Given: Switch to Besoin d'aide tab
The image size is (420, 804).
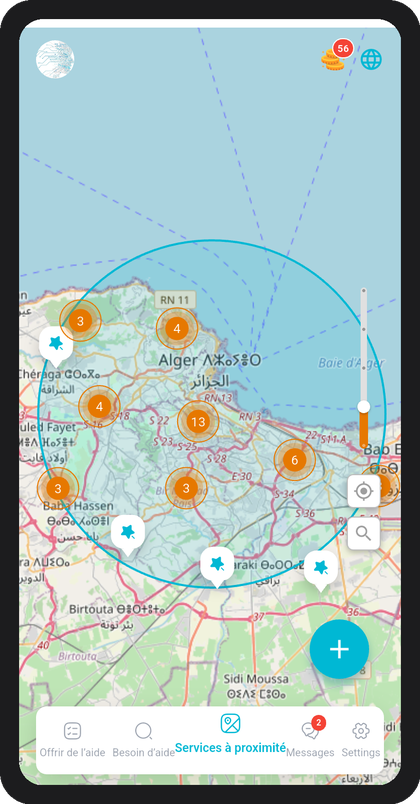Looking at the screenshot, I should click(144, 740).
